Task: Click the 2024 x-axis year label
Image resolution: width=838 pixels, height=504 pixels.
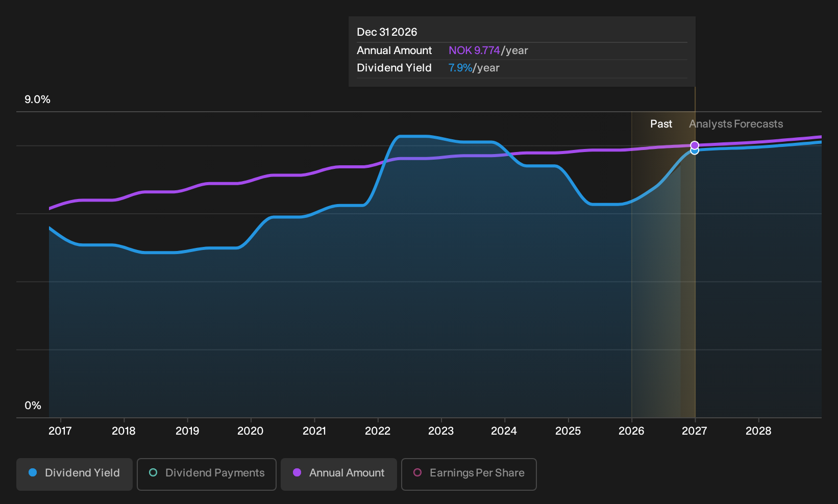Action: [504, 431]
